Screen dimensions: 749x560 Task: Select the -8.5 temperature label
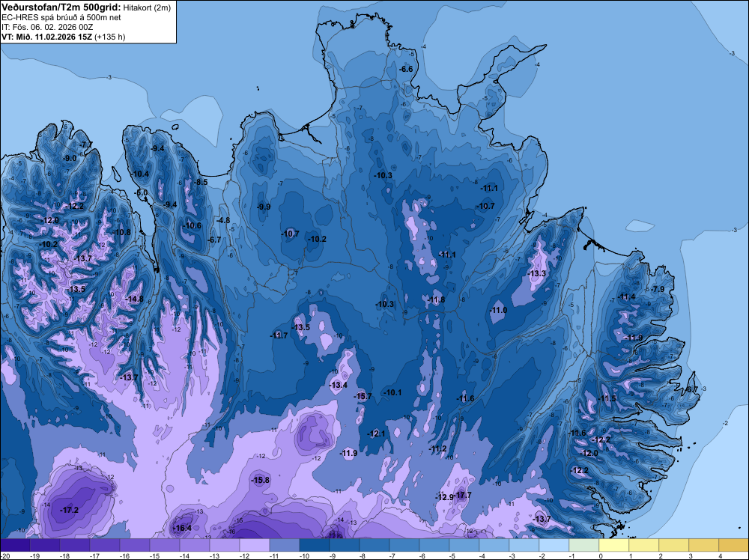tap(201, 182)
